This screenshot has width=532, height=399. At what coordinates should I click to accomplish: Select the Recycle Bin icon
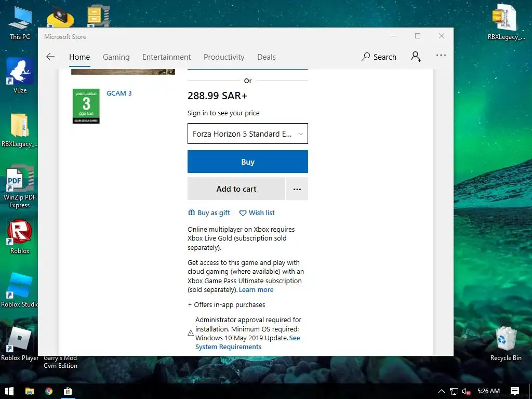506,343
